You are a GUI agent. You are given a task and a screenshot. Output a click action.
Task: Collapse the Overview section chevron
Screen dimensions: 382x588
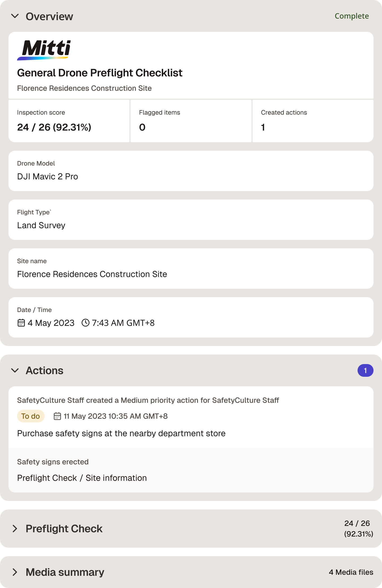(x=15, y=16)
